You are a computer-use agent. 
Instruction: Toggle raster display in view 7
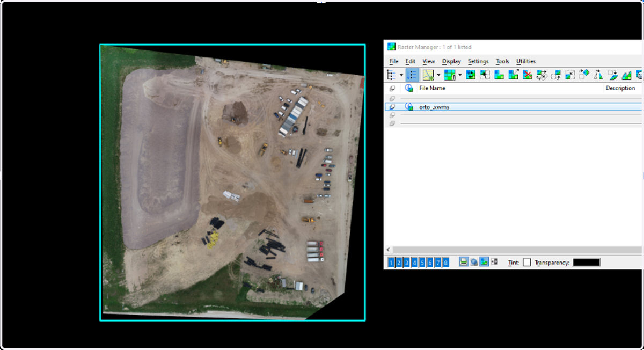pyautogui.click(x=438, y=262)
